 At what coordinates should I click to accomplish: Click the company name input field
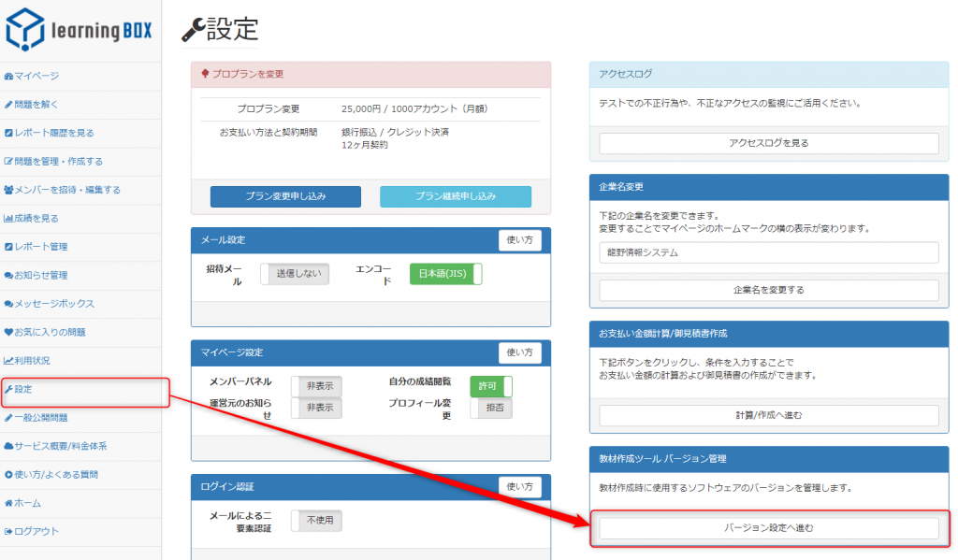[768, 252]
